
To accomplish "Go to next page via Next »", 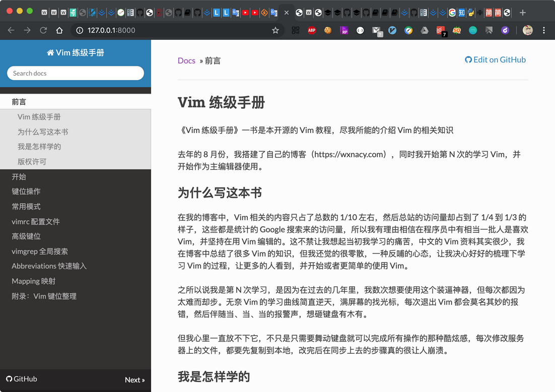I will tap(134, 379).
